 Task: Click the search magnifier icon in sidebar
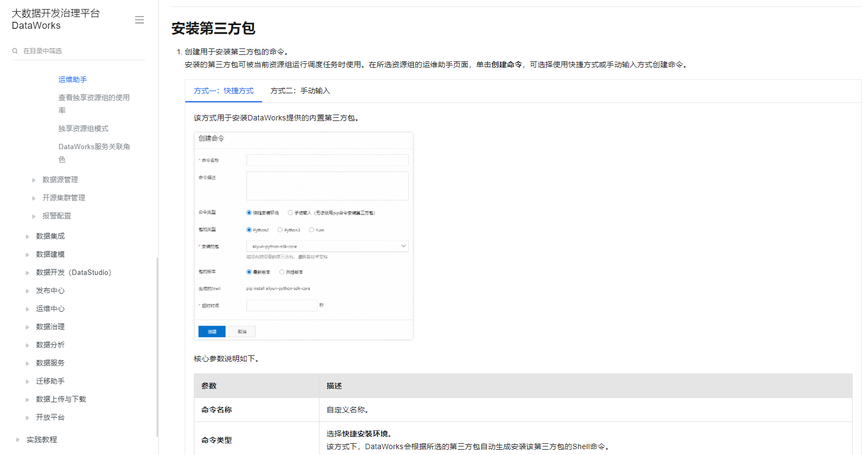15,51
